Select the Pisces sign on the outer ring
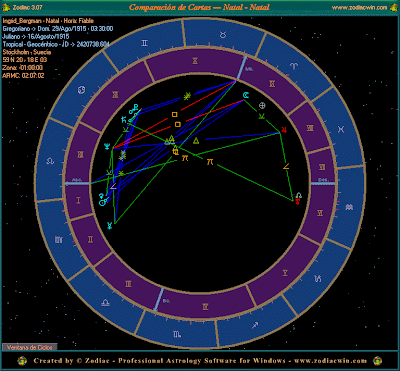The width and height of the screenshot is (400, 371). pos(341,128)
